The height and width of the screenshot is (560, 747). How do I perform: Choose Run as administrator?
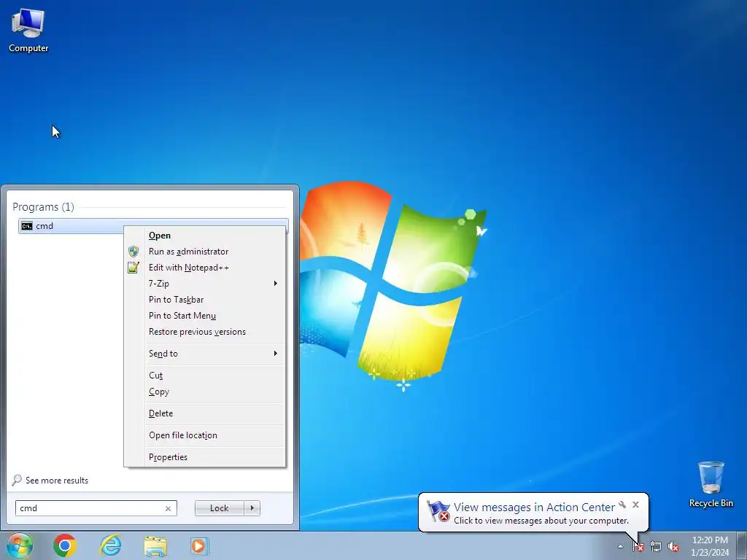click(206, 252)
